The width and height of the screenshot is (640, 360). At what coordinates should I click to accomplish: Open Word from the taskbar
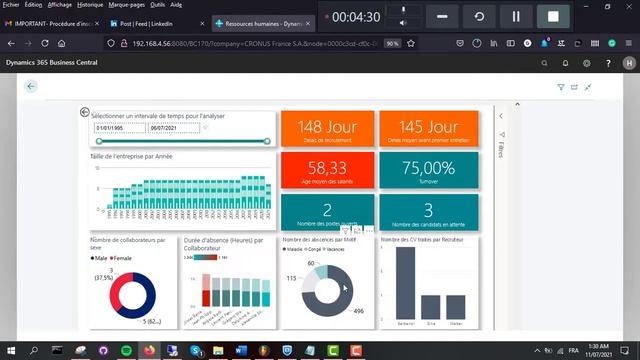click(x=241, y=351)
